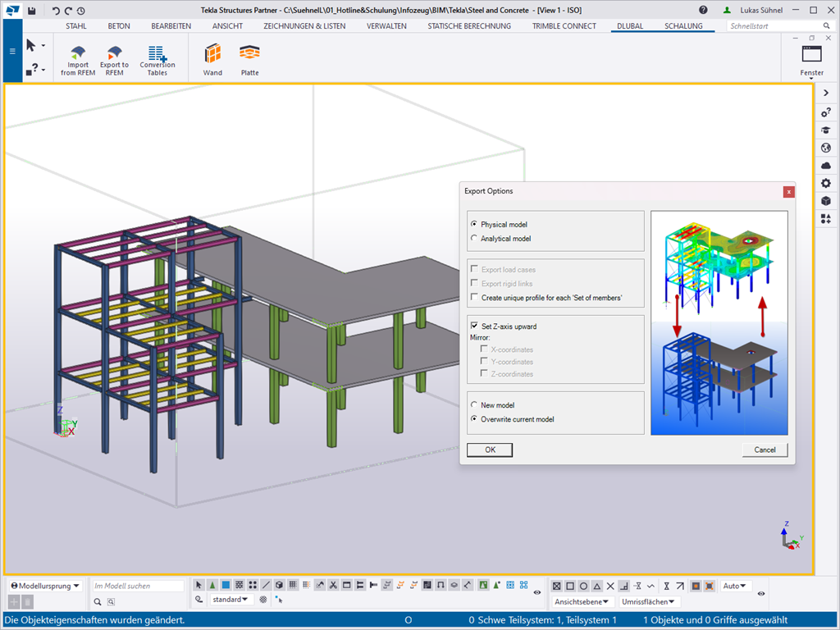Switch to the DLUBAL ribbon tab
840x630 pixels.
[x=629, y=25]
